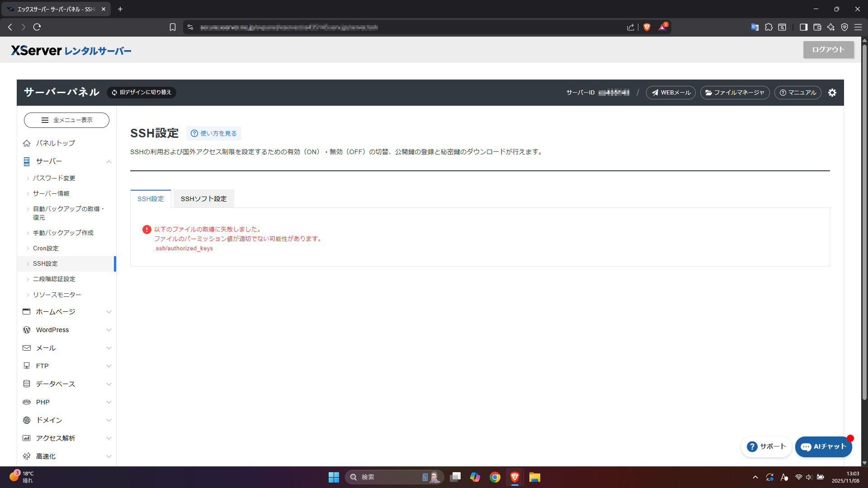Open the browser sidebar panel icon
Screen dimensions: 868x488
pyautogui.click(x=803, y=27)
